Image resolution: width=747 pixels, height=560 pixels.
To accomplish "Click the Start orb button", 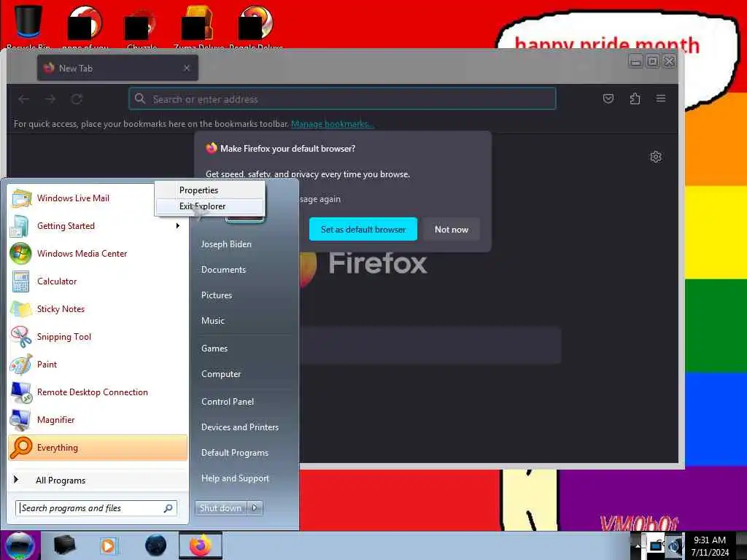I will 20,545.
